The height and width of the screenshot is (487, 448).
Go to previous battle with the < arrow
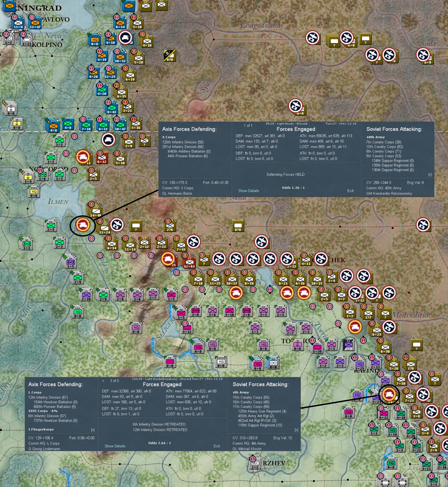point(103,381)
